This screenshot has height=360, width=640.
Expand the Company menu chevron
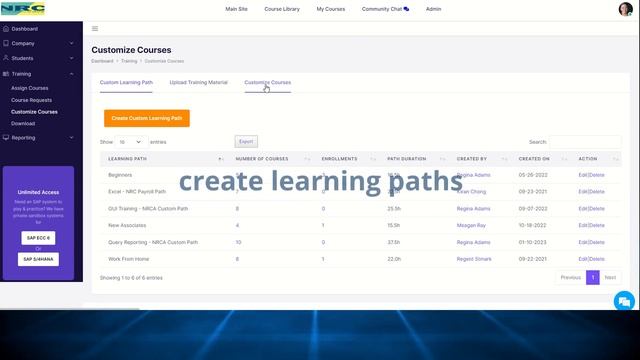pyautogui.click(x=71, y=43)
